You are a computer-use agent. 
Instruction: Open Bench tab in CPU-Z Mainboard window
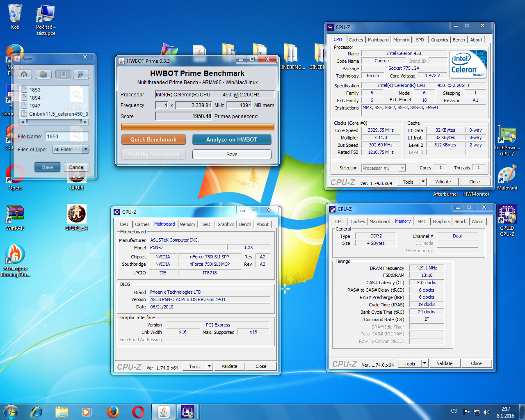click(245, 224)
